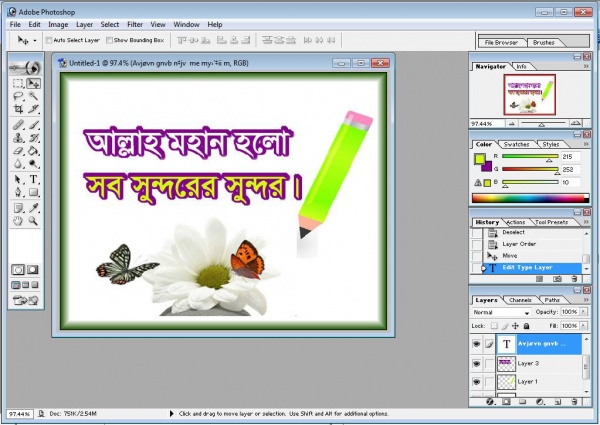
Task: Toggle lock position in Layers panel
Action: coord(515,326)
